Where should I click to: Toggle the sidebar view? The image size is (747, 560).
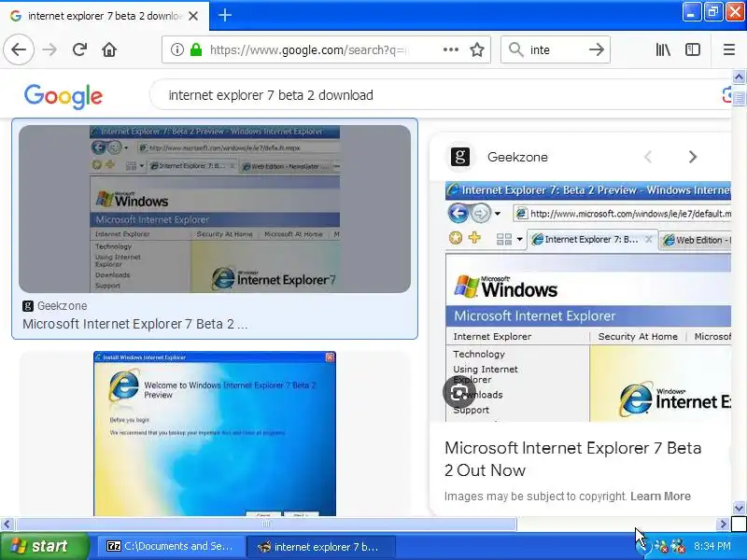(692, 49)
